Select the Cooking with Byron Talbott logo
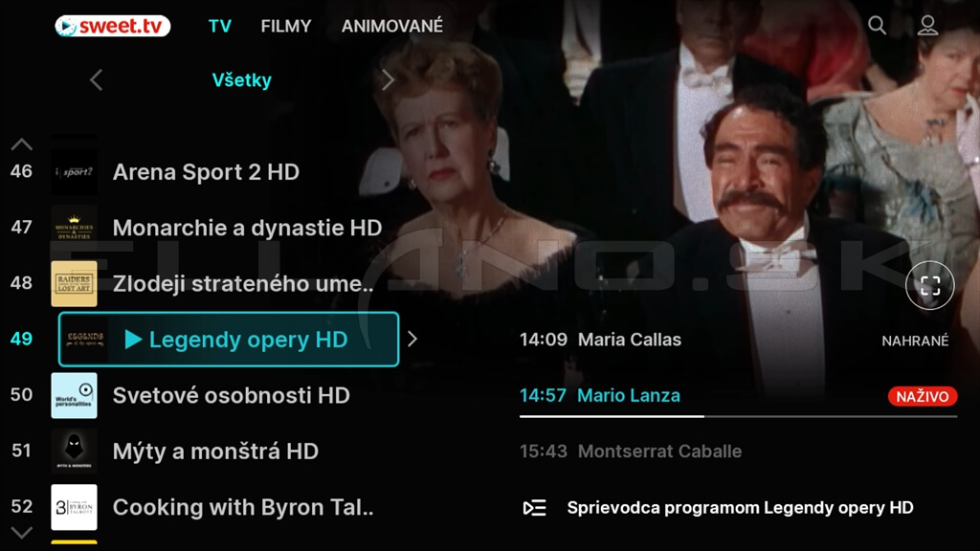The height and width of the screenshot is (551, 980). coord(74,507)
